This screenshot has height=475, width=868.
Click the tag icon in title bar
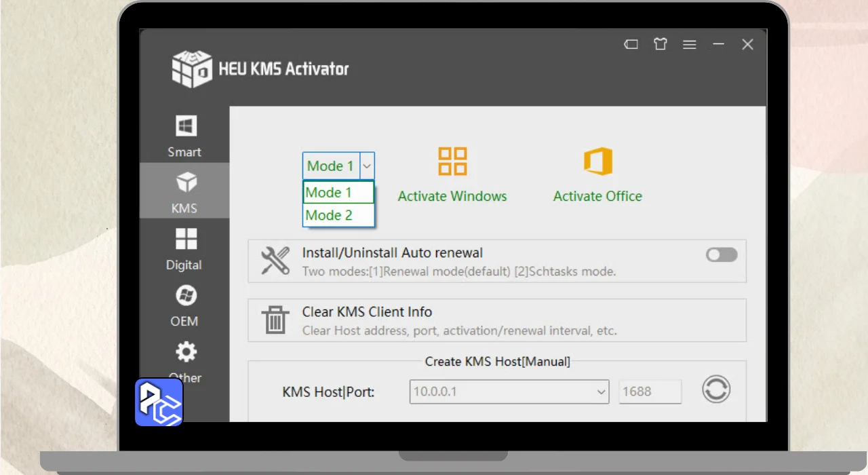(631, 45)
